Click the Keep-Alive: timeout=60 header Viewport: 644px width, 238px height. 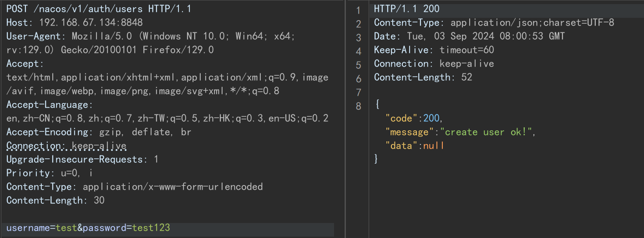434,50
